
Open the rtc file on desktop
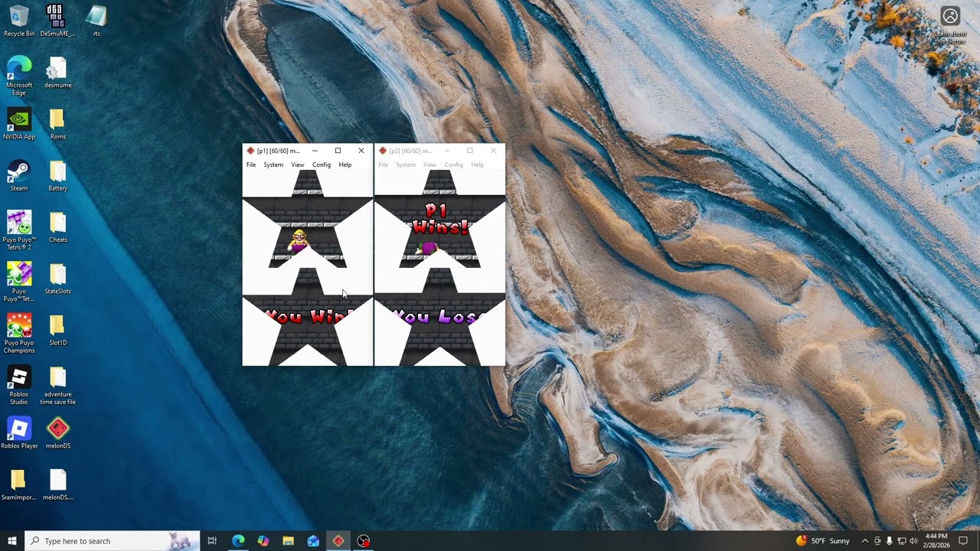(96, 21)
